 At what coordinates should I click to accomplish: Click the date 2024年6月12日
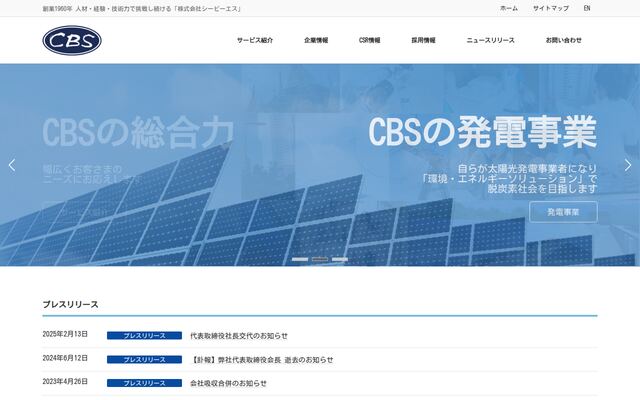click(65, 358)
